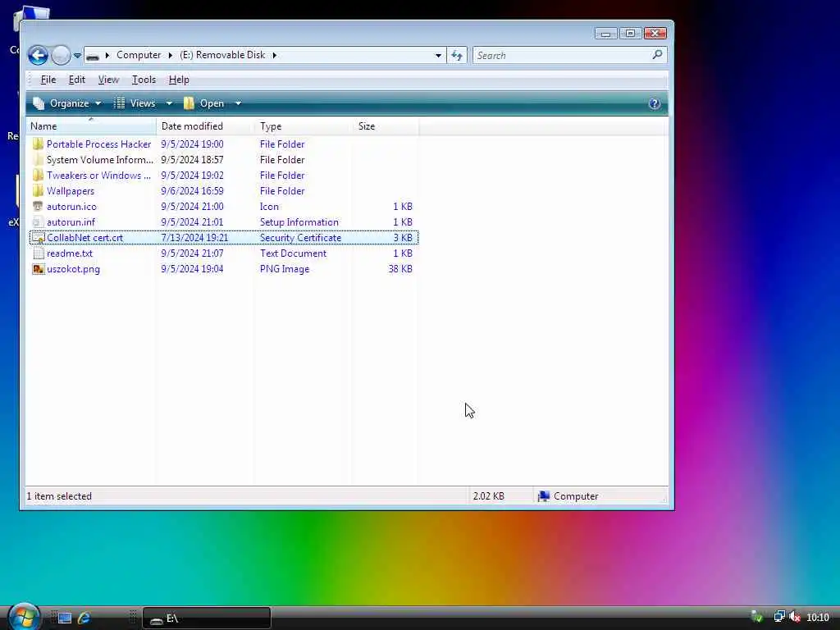Click the 2.02 KB status bar entry
This screenshot has height=630, width=840.
[489, 496]
